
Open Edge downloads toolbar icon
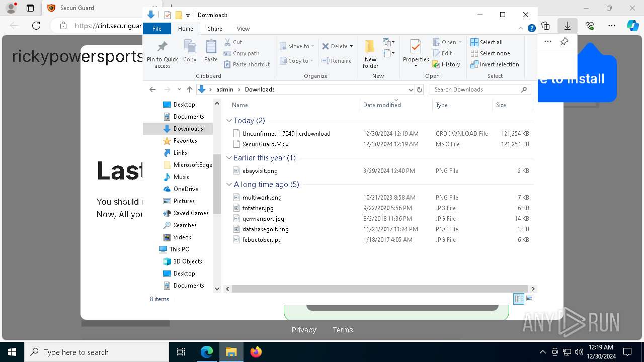pos(568,25)
